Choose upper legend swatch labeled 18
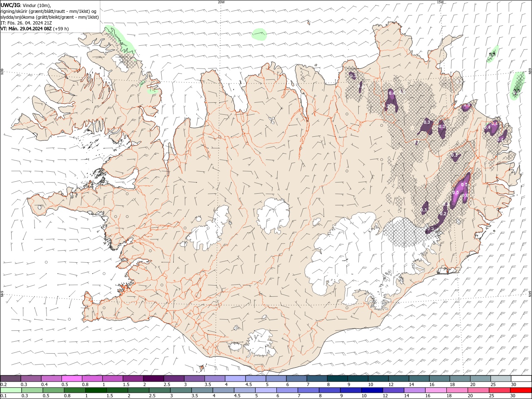Screen dimensions: 532x399 [x=460, y=378]
